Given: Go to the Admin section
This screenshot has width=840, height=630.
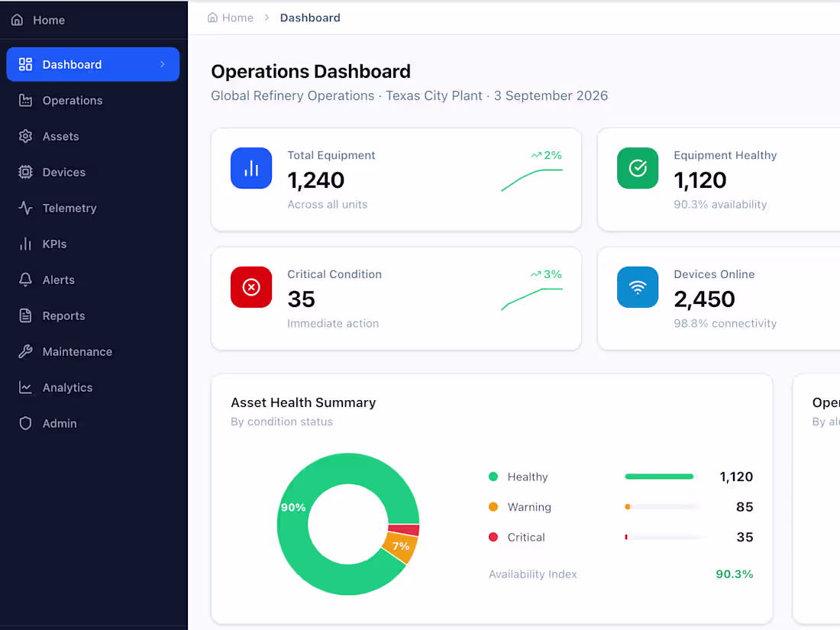Looking at the screenshot, I should pyautogui.click(x=92, y=423).
